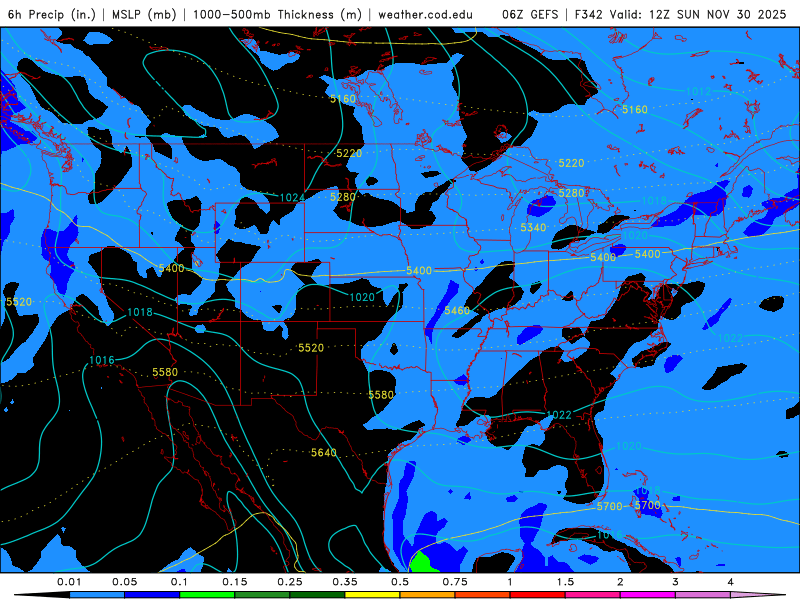Click the legend value 3
800x600 pixels.
click(x=676, y=582)
